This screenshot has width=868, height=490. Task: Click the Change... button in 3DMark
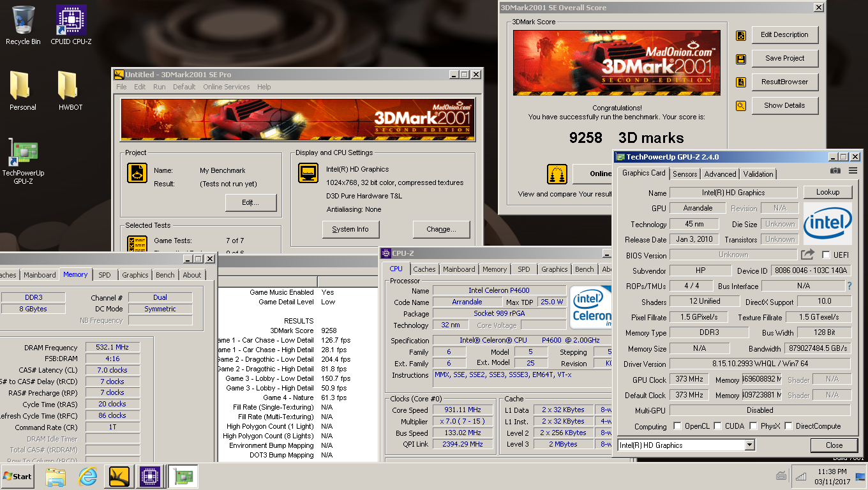[441, 229]
